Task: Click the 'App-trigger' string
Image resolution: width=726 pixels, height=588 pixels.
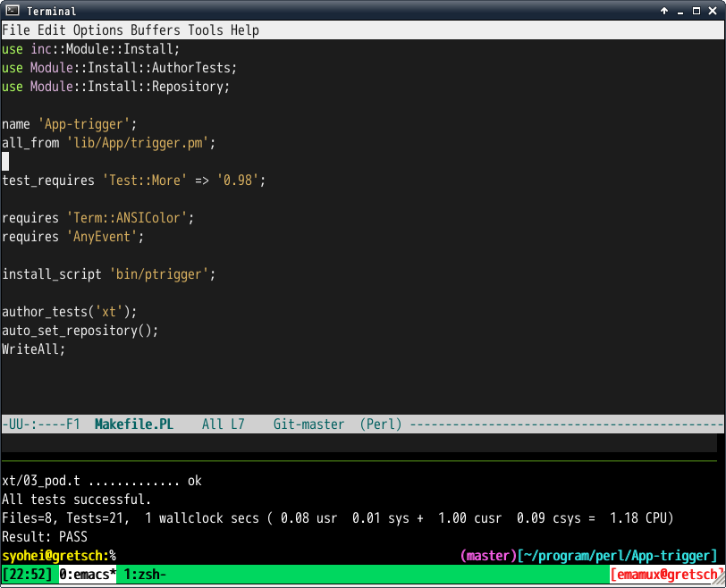Action: click(84, 124)
